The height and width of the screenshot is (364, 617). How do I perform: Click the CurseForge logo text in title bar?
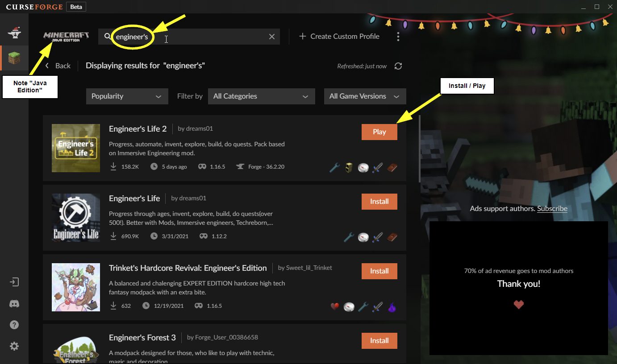34,7
